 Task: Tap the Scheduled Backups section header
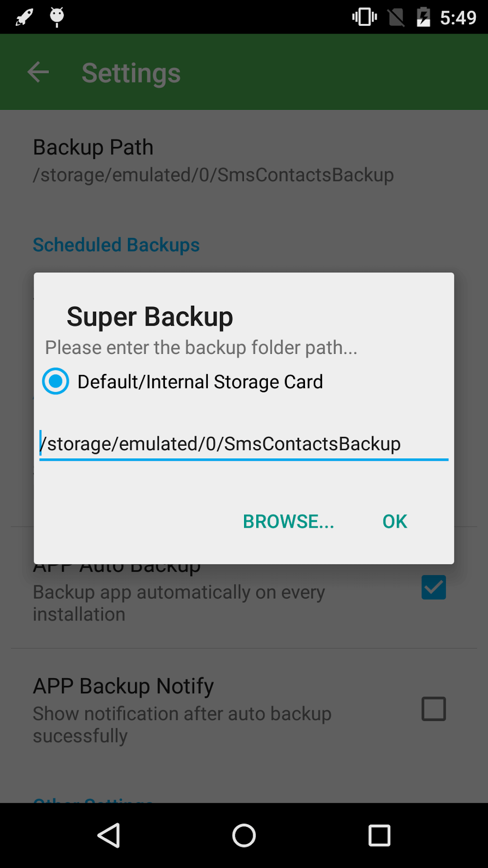(x=116, y=245)
